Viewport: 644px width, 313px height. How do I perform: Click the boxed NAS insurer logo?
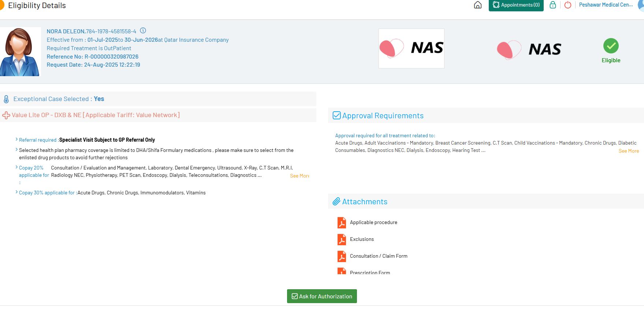[x=411, y=48]
